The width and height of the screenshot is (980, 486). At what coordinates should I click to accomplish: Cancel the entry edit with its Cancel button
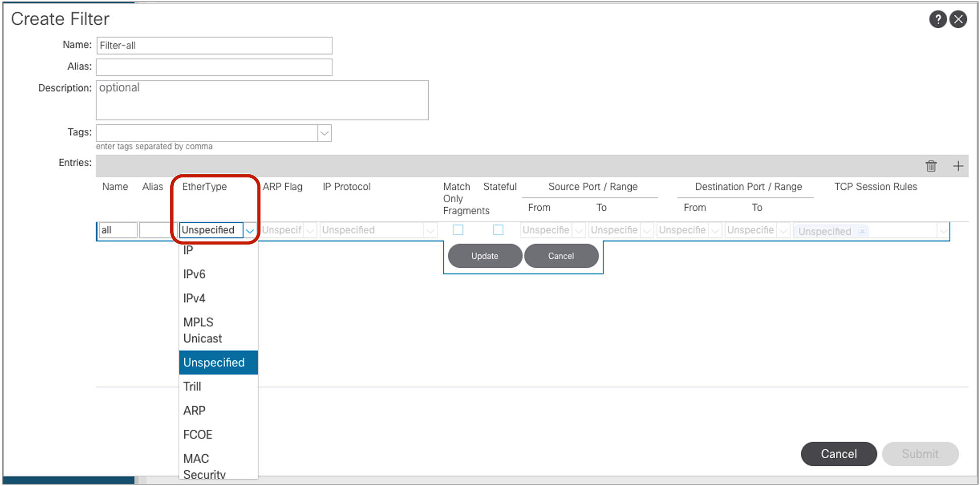(561, 256)
